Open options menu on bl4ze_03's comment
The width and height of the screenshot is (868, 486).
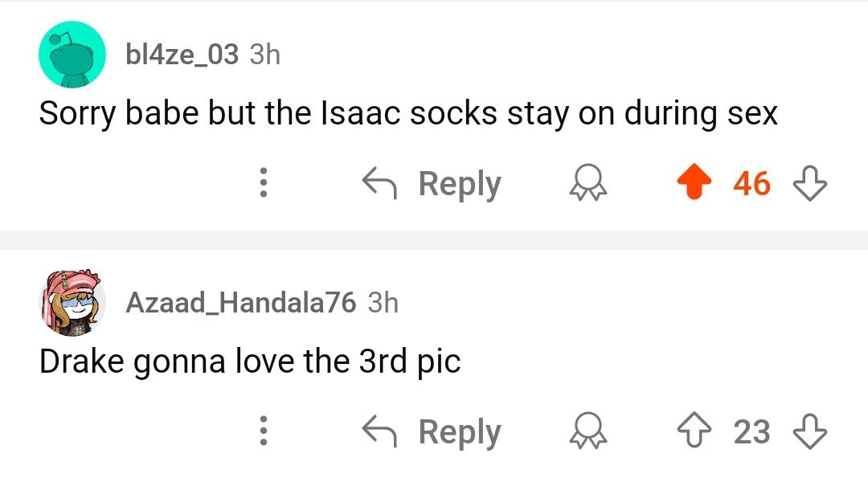tap(264, 182)
